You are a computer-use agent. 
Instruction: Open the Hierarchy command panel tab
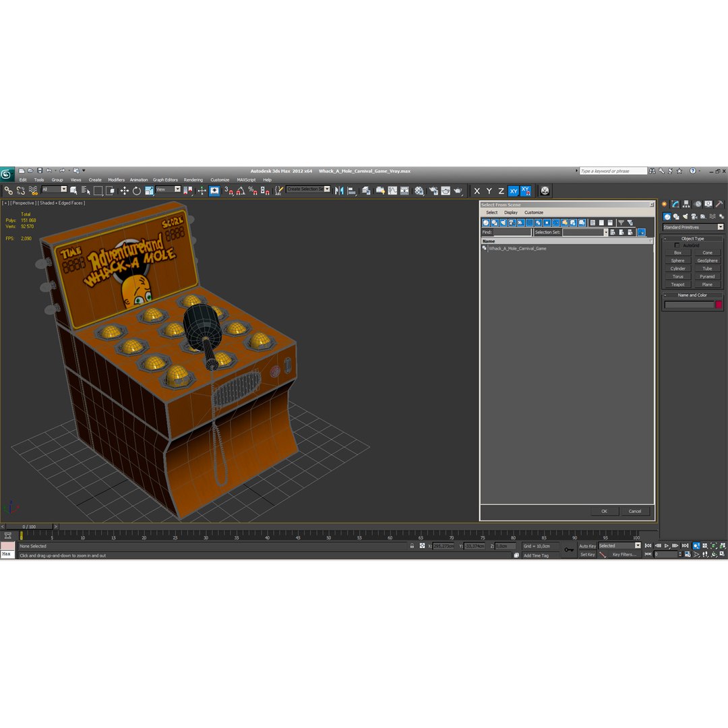(686, 204)
